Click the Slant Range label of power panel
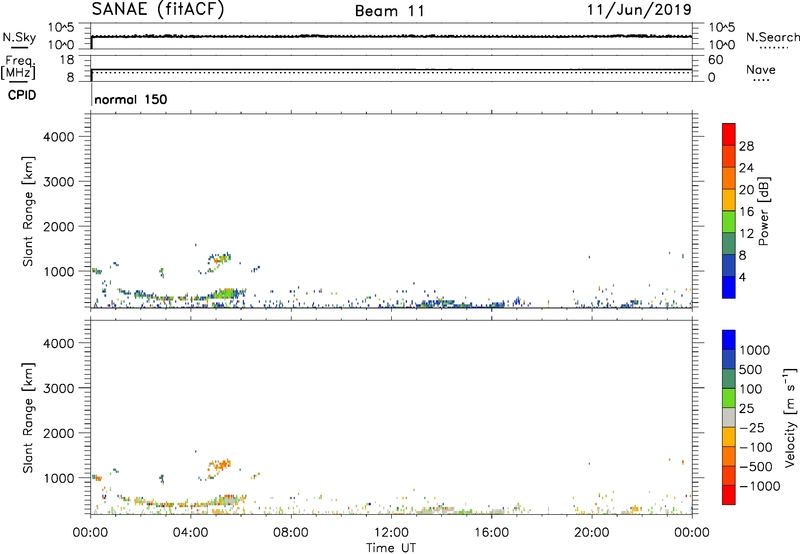 click(x=28, y=212)
